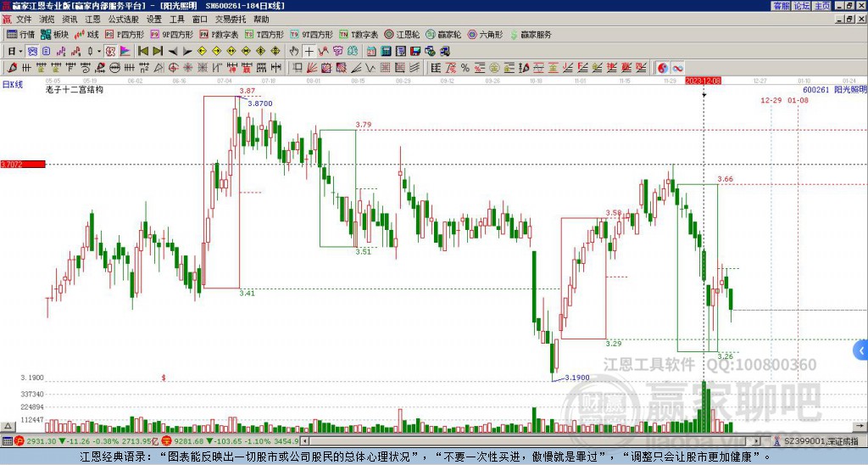This screenshot has height=465, width=868.
Task: Click the black left arrow icon
Action: click(173, 52)
